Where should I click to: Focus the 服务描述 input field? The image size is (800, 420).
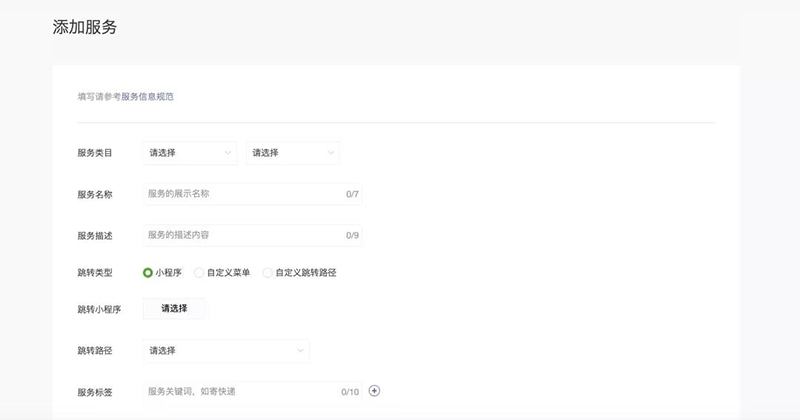pos(253,235)
